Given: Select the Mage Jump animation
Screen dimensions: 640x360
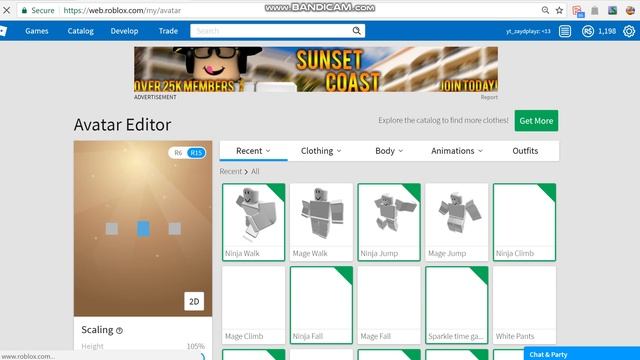Looking at the screenshot, I should (x=457, y=222).
